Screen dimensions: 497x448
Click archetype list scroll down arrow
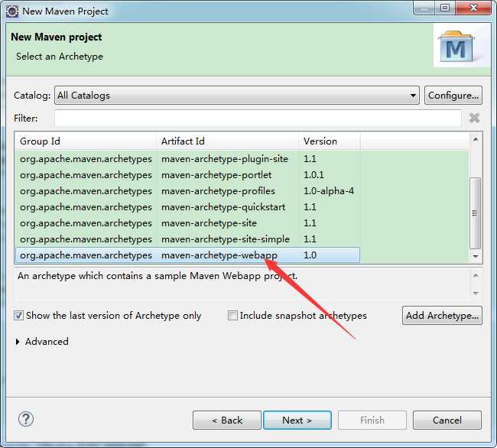[x=476, y=256]
